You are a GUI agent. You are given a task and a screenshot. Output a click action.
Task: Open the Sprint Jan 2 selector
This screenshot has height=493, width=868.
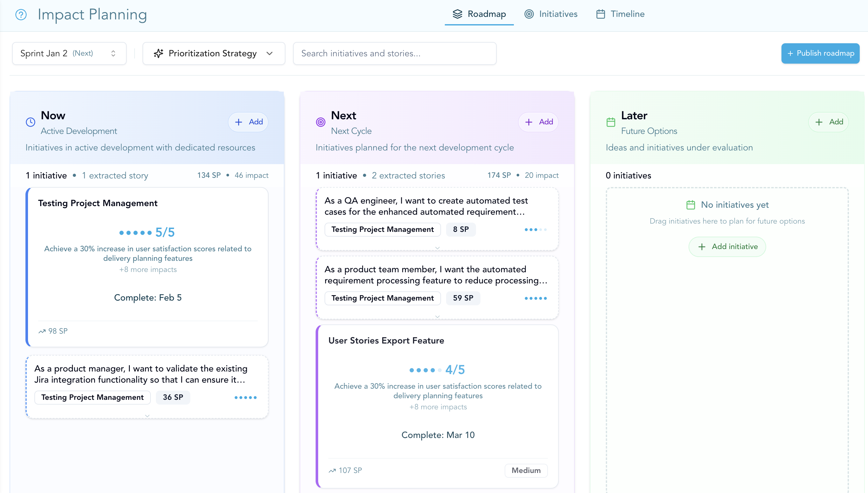69,53
